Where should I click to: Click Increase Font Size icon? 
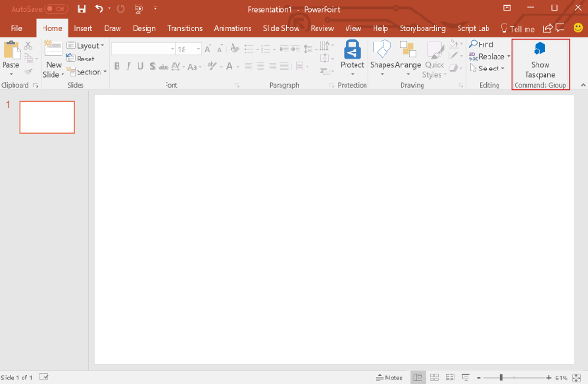click(208, 49)
